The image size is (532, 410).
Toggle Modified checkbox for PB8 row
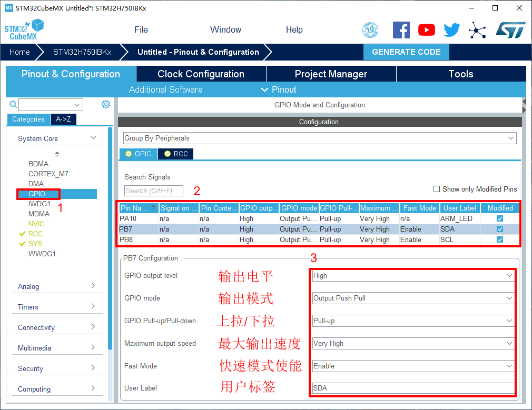500,239
